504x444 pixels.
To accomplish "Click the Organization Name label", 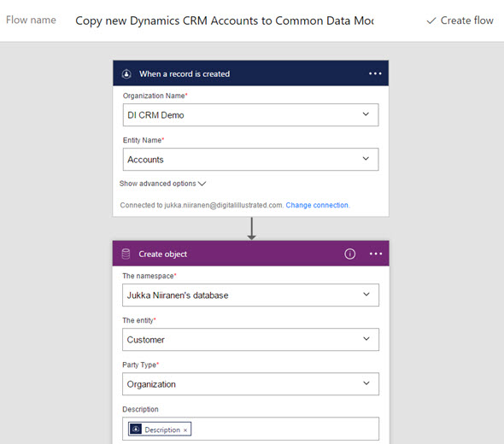I will click(x=155, y=96).
